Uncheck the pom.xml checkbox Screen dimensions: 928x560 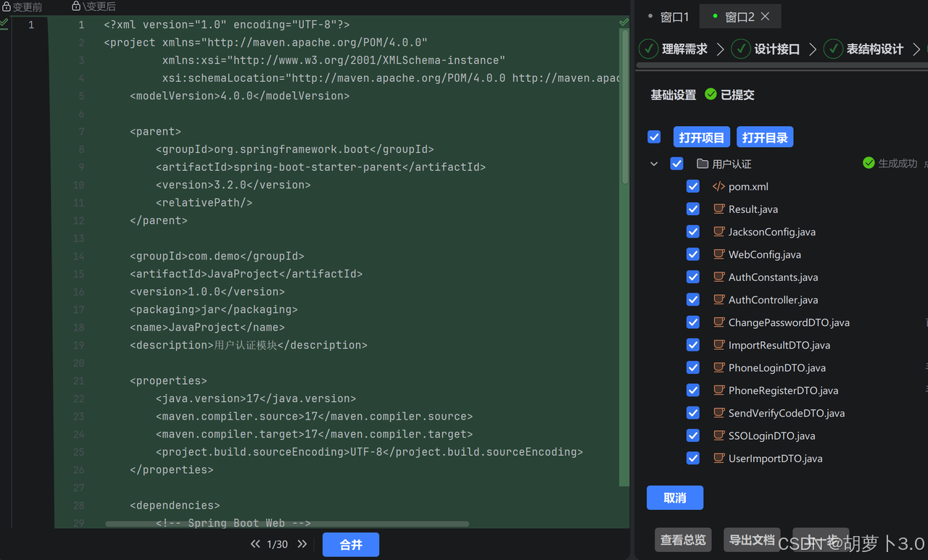pyautogui.click(x=693, y=186)
